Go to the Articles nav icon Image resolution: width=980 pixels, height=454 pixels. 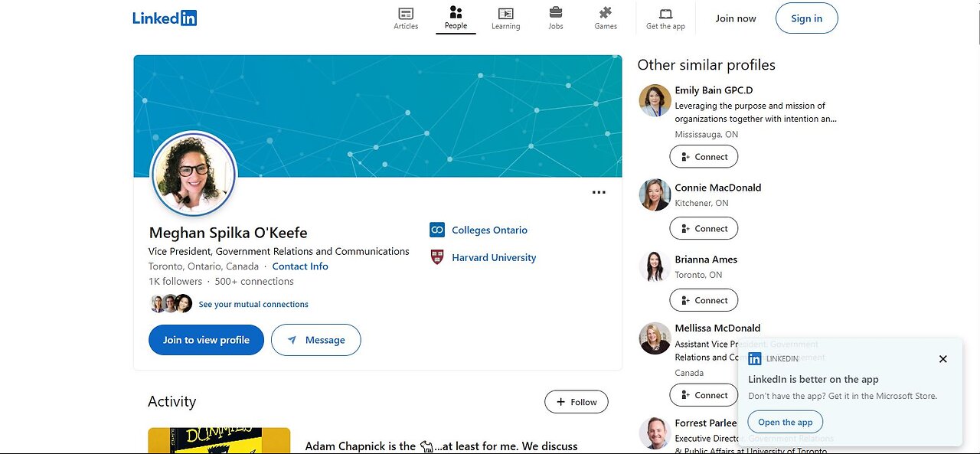coord(406,13)
